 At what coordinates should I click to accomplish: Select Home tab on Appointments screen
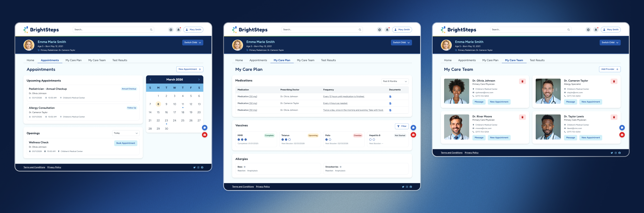(x=31, y=60)
